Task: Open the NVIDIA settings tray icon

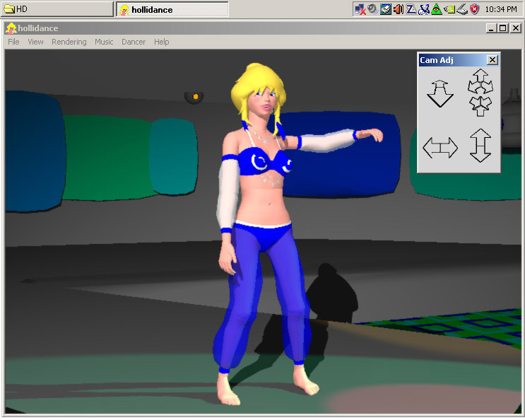Action: click(x=449, y=9)
